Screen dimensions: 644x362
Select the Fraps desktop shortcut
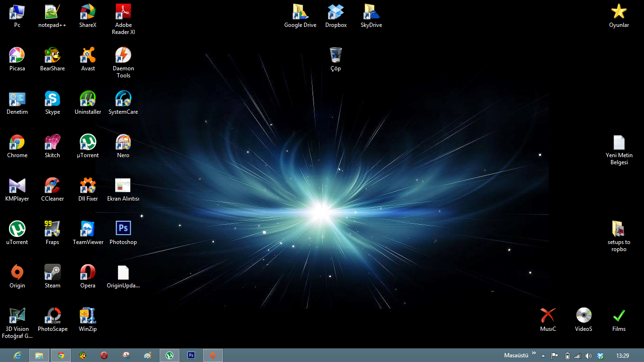[x=52, y=233]
